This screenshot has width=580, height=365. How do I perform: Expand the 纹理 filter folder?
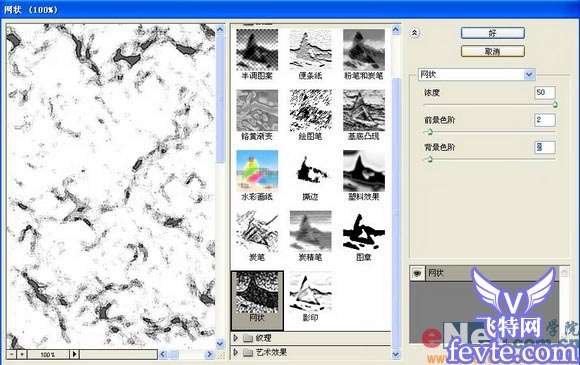pos(235,338)
